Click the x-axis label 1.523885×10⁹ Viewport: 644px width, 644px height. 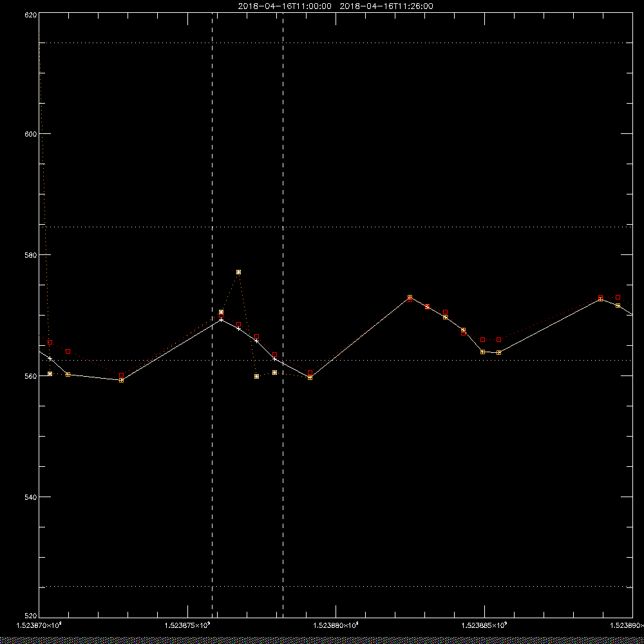484,625
